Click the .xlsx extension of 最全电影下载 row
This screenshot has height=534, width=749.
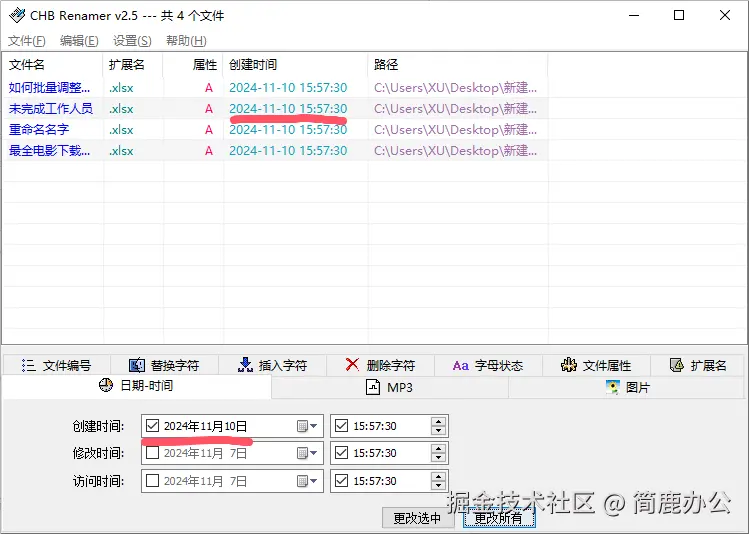(x=121, y=151)
